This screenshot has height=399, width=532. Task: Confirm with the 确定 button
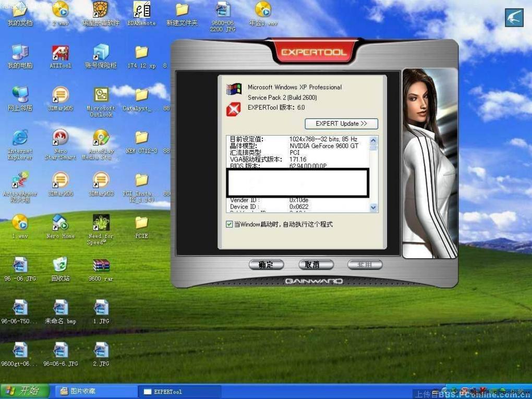(267, 264)
